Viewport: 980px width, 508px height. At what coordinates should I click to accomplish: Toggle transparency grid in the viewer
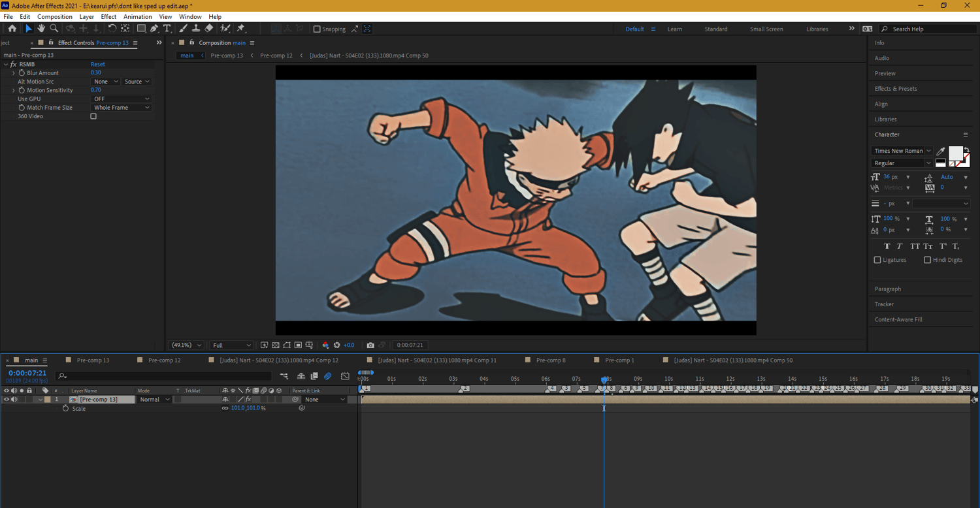(x=276, y=345)
